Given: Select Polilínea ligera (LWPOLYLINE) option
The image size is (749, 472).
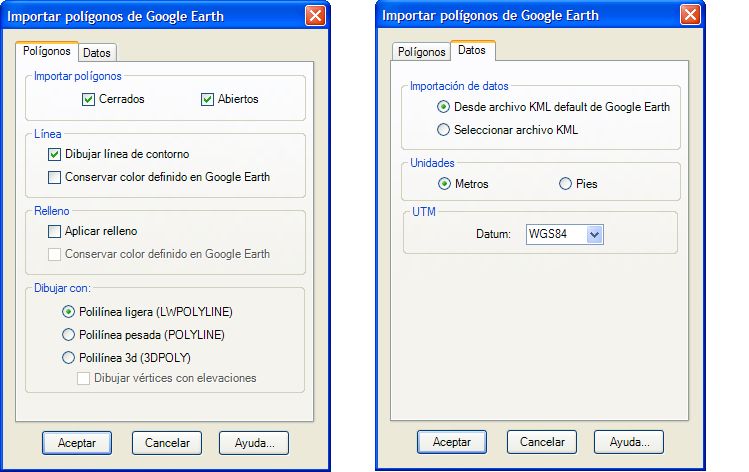Looking at the screenshot, I should pyautogui.click(x=69, y=312).
